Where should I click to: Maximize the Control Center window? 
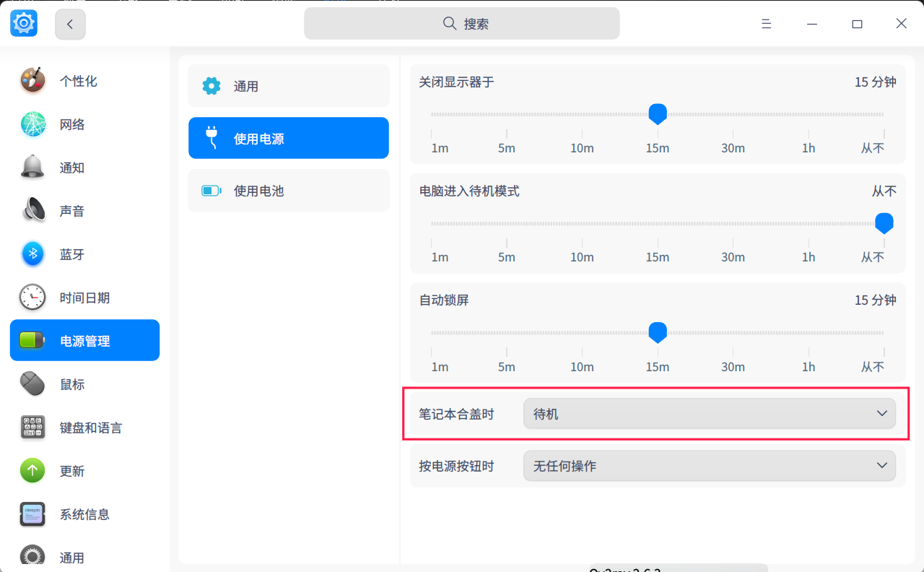click(x=857, y=24)
